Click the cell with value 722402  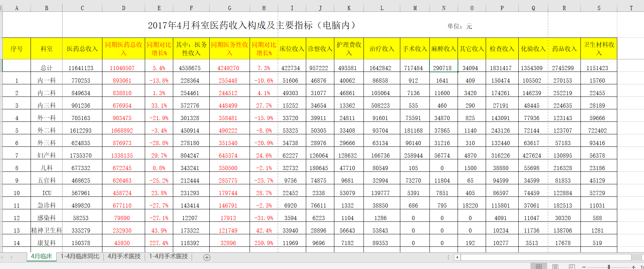tap(599, 128)
